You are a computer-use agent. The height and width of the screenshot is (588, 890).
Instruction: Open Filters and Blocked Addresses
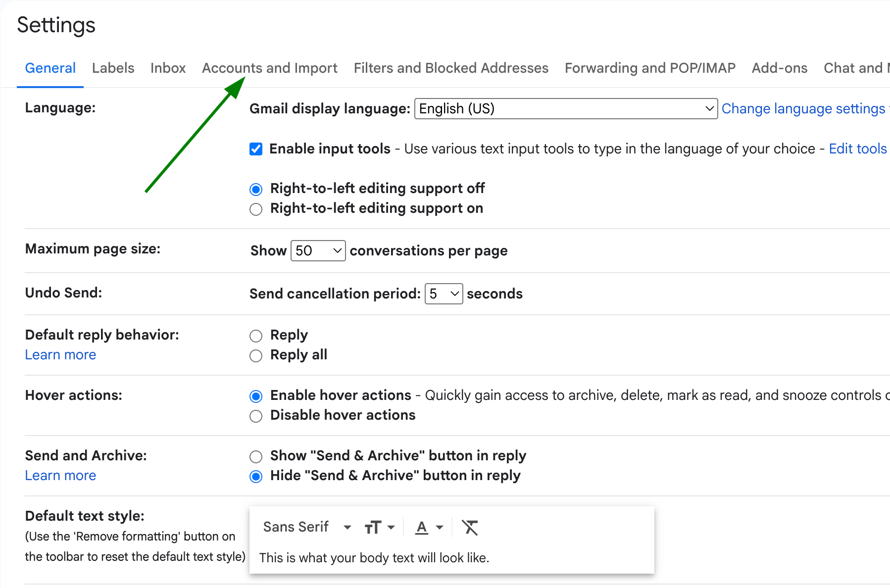(x=450, y=68)
